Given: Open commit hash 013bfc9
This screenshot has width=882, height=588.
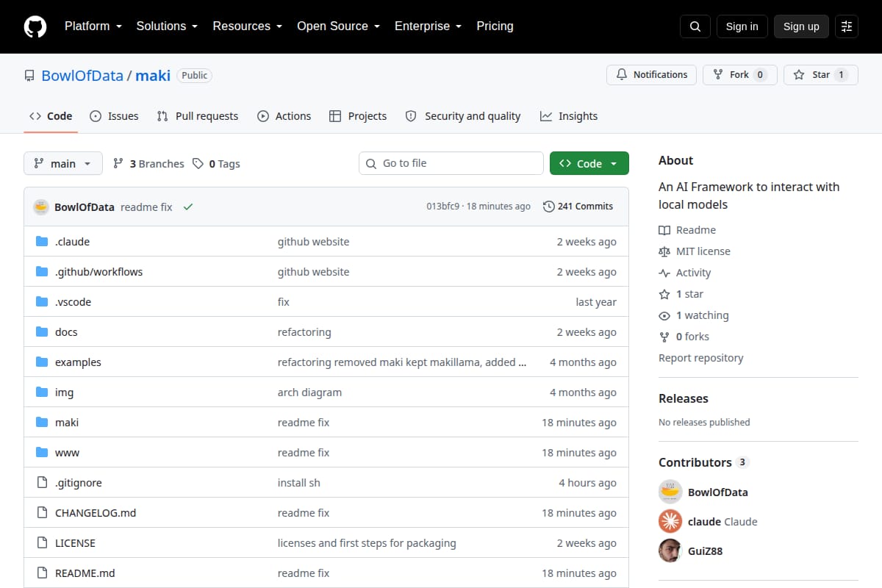Looking at the screenshot, I should tap(442, 207).
